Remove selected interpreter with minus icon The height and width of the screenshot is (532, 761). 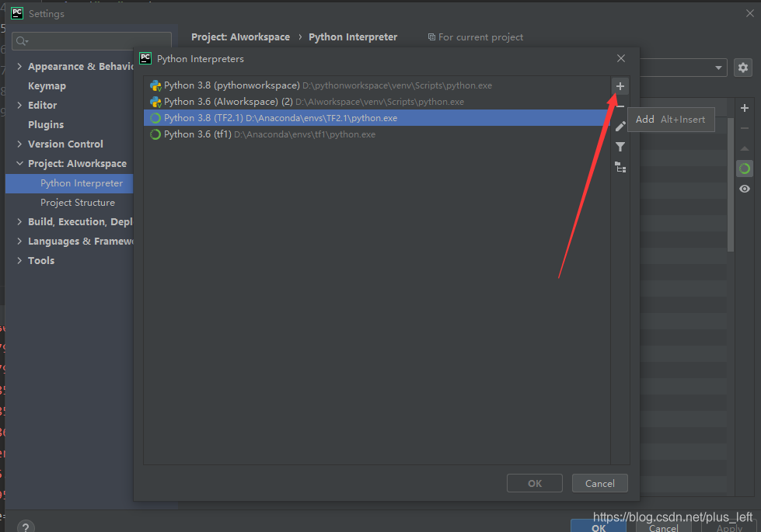coord(620,106)
